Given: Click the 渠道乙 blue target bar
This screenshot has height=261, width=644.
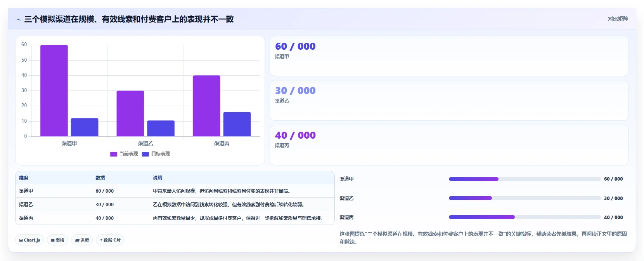Looking at the screenshot, I should tap(161, 129).
